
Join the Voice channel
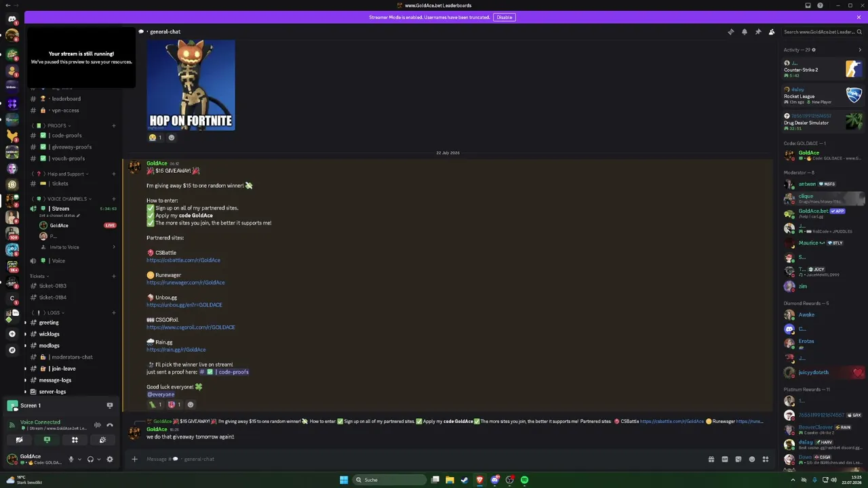(x=73, y=261)
